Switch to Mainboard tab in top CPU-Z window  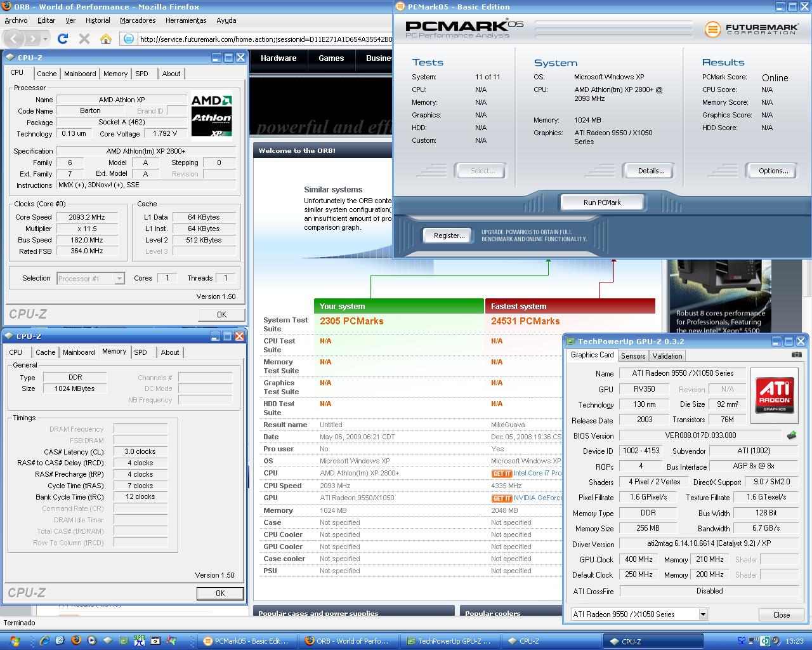[80, 74]
